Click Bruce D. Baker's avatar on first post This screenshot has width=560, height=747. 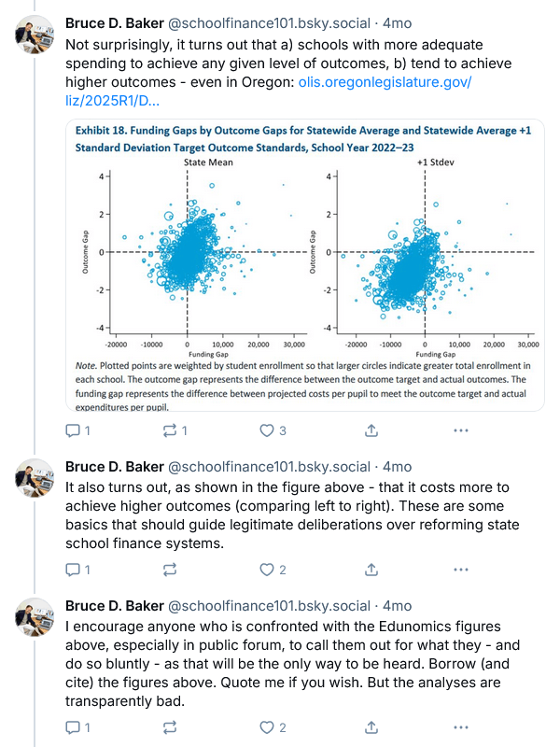pos(35,35)
